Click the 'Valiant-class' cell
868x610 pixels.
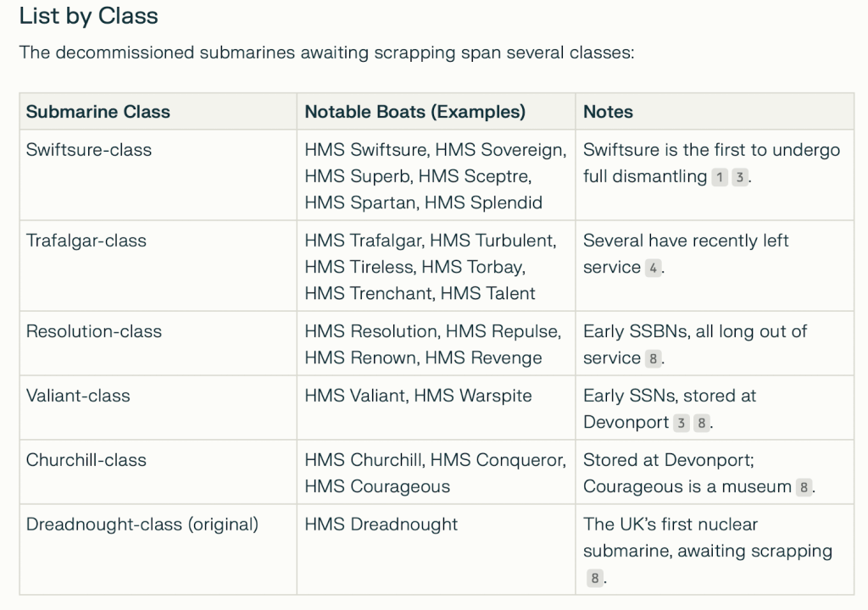[x=78, y=396]
